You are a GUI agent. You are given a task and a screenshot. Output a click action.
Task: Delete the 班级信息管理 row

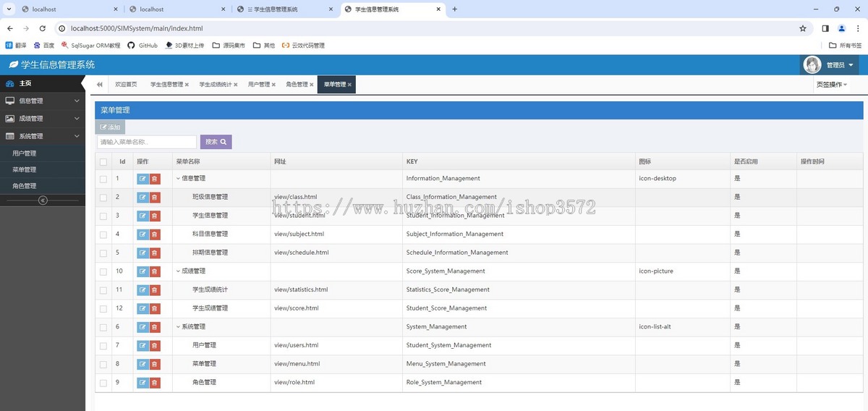tap(155, 198)
